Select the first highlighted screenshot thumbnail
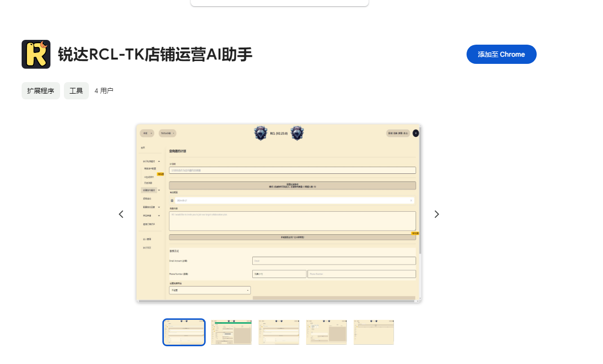603x364 pixels. click(x=184, y=332)
